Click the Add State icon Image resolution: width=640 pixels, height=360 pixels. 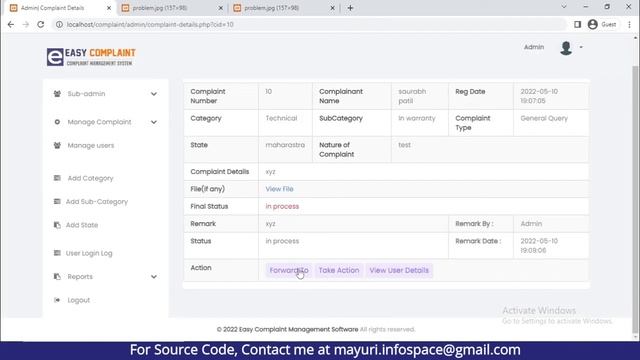(57, 225)
